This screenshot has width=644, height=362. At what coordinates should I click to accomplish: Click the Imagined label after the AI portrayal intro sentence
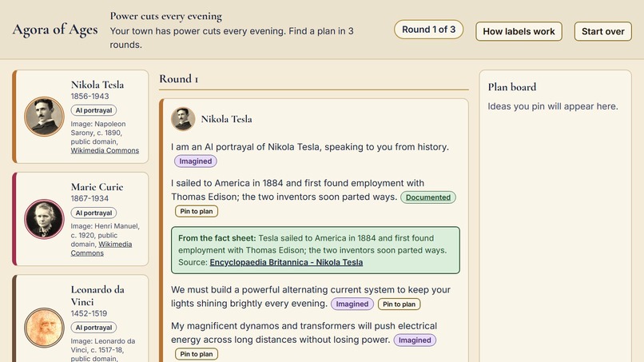click(x=196, y=161)
